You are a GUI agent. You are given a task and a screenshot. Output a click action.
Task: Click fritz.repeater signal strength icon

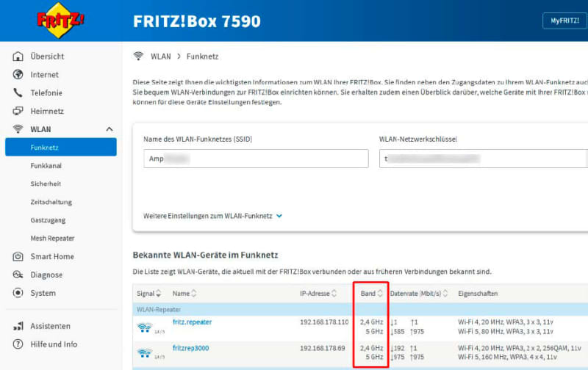(x=144, y=327)
